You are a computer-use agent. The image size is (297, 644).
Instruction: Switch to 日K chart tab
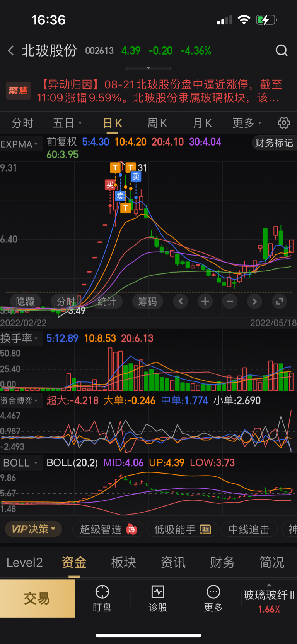click(113, 123)
